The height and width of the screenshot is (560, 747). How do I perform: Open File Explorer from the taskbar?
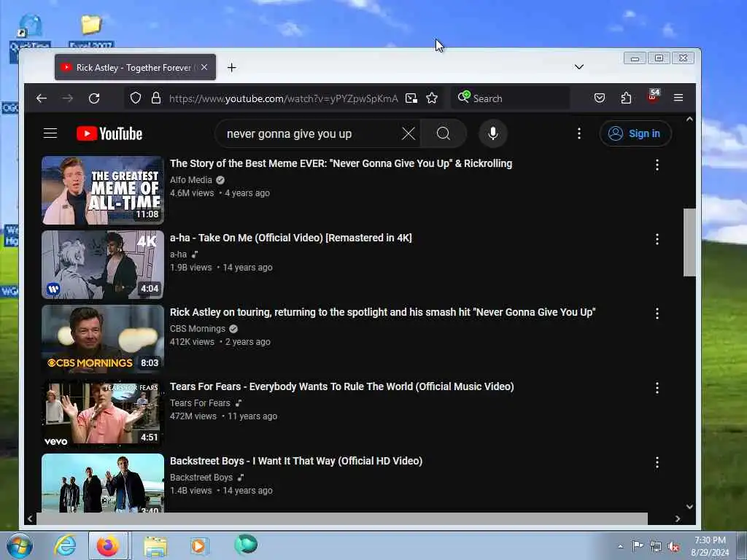pos(155,546)
